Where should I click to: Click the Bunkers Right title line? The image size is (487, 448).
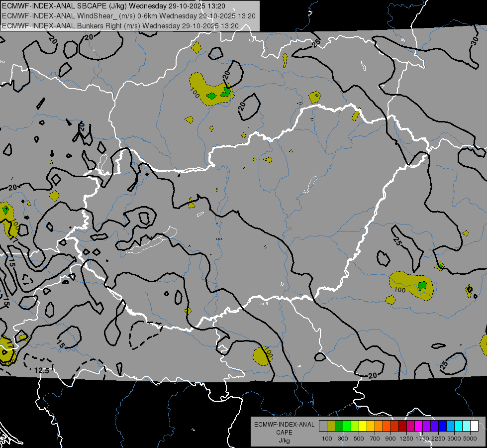click(x=120, y=26)
